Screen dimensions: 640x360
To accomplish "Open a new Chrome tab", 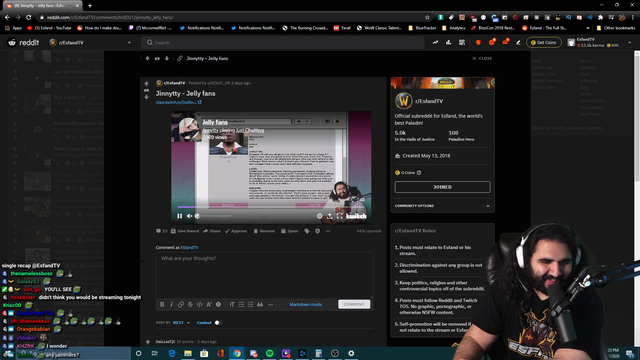I will click(x=90, y=6).
